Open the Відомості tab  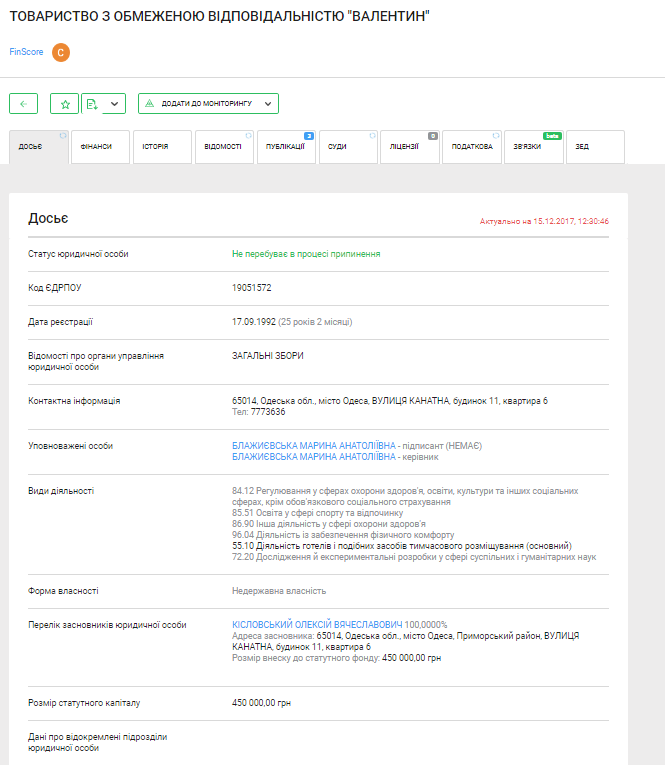point(222,147)
